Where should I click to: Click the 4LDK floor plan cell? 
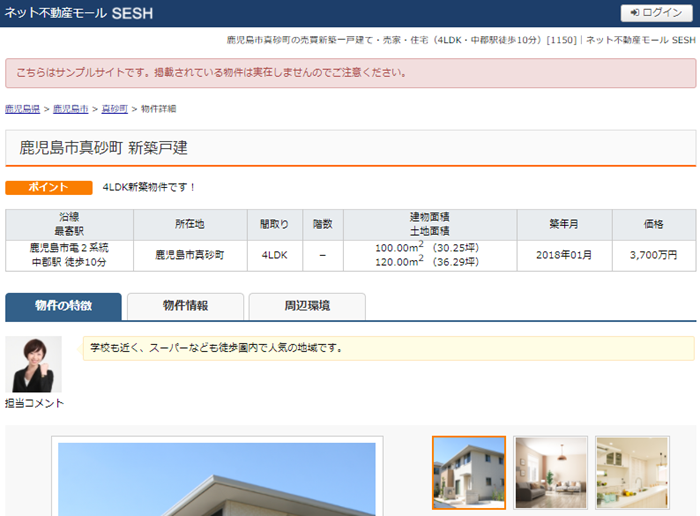(275, 255)
